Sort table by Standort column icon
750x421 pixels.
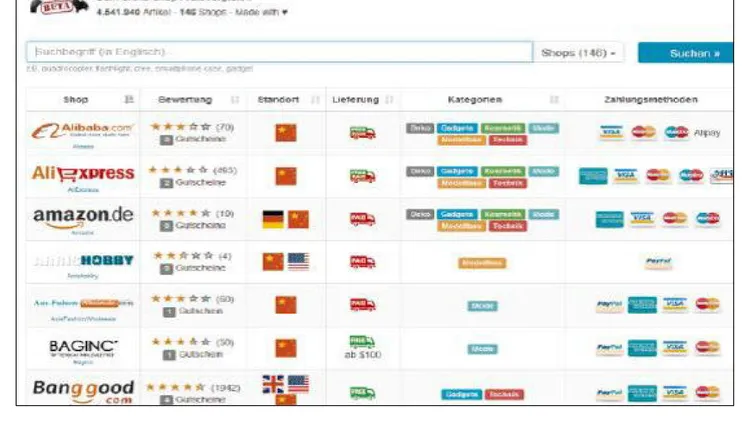click(x=315, y=100)
